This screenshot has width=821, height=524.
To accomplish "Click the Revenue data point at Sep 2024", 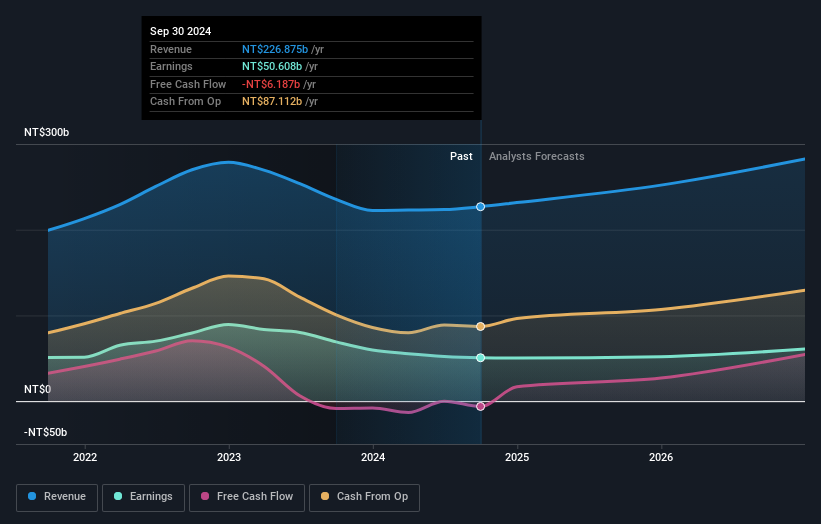I will click(x=481, y=207).
